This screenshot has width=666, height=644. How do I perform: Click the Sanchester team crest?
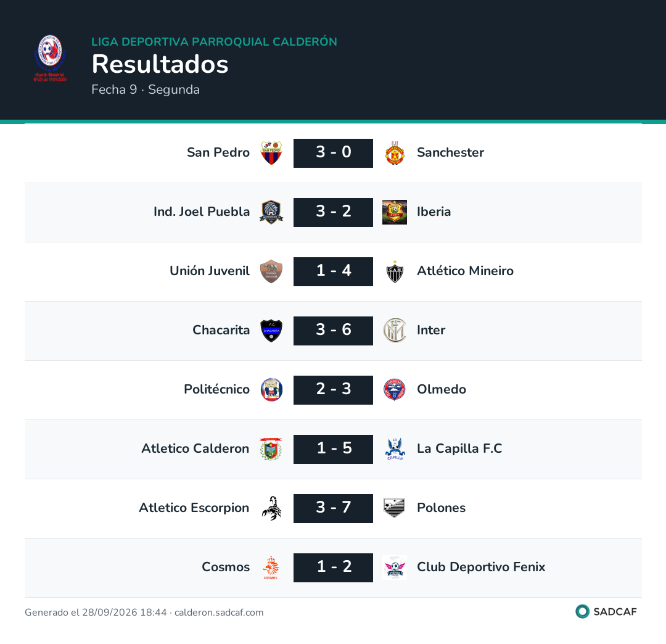point(395,153)
